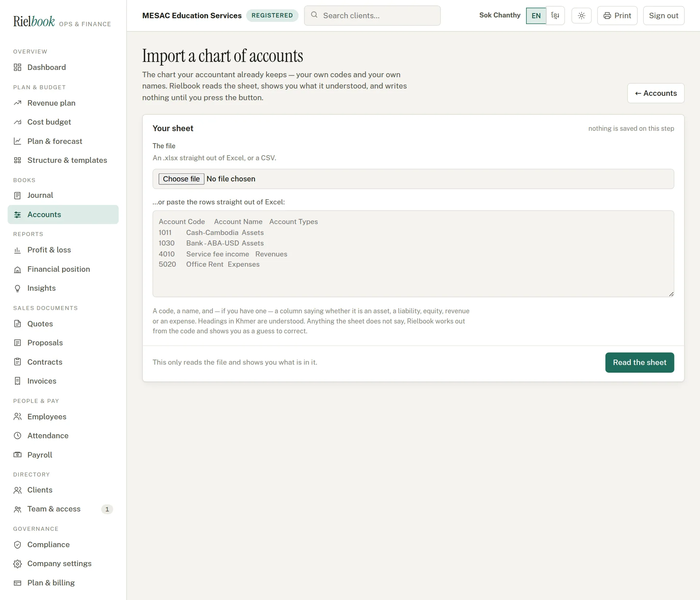Click the Choose file button
The width and height of the screenshot is (700, 600).
[x=181, y=179]
